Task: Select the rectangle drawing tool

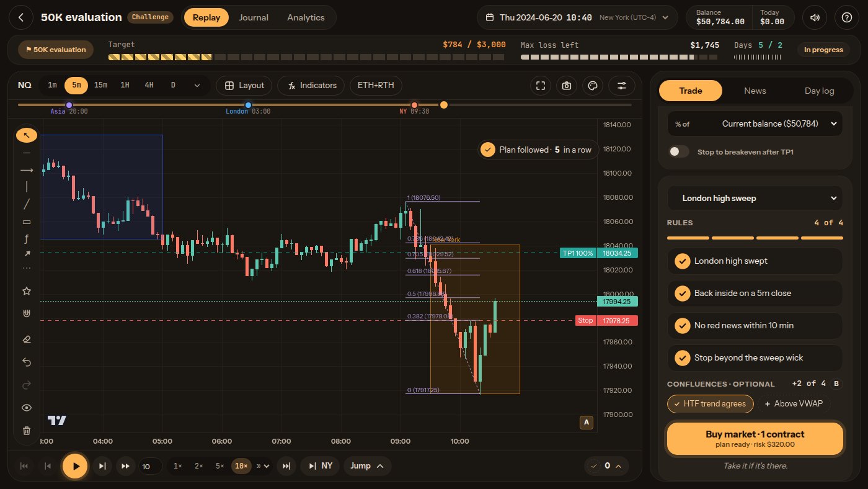Action: pyautogui.click(x=26, y=221)
